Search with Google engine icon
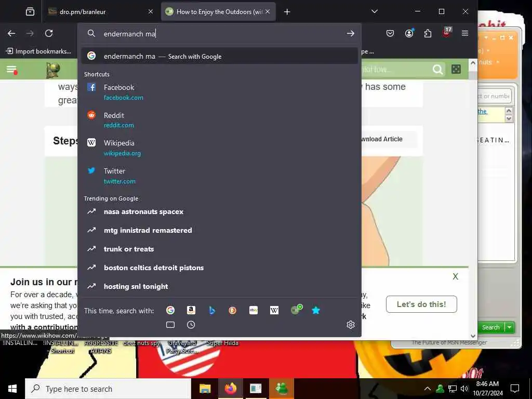 coord(170,310)
